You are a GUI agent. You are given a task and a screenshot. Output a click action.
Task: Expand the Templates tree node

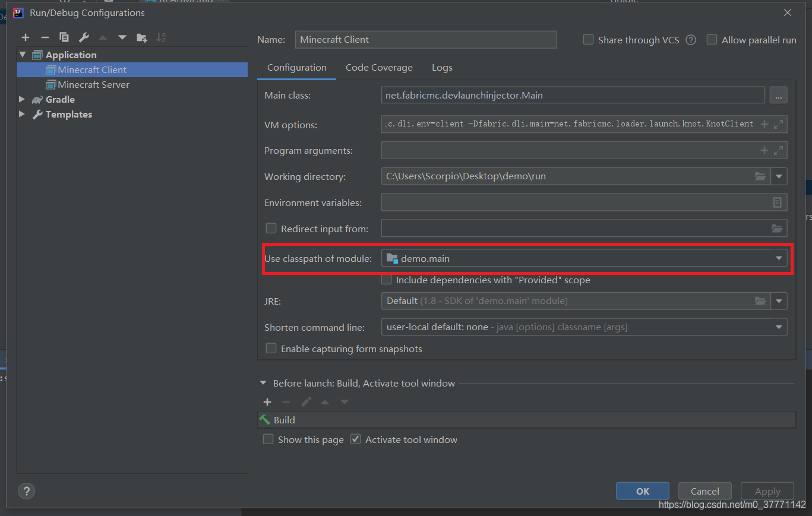pyautogui.click(x=23, y=114)
